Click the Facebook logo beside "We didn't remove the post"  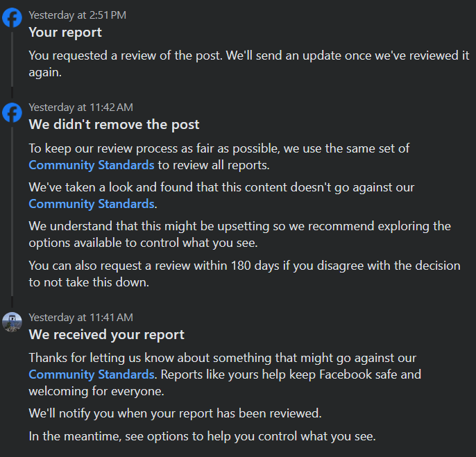(x=12, y=112)
